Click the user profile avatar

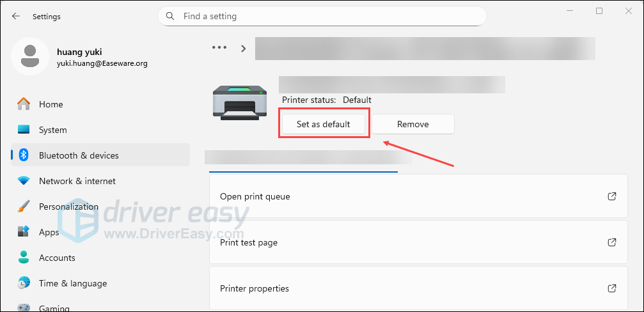coord(29,56)
